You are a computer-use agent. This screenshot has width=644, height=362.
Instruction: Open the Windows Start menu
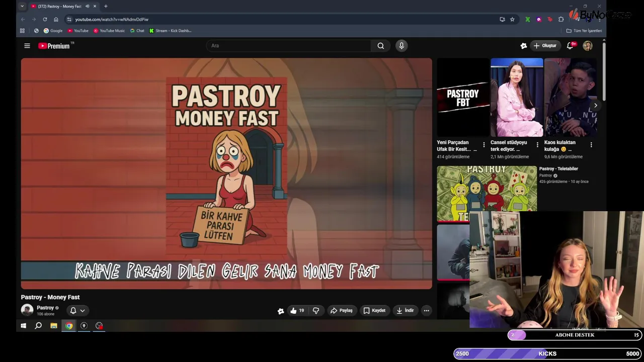[x=23, y=326]
